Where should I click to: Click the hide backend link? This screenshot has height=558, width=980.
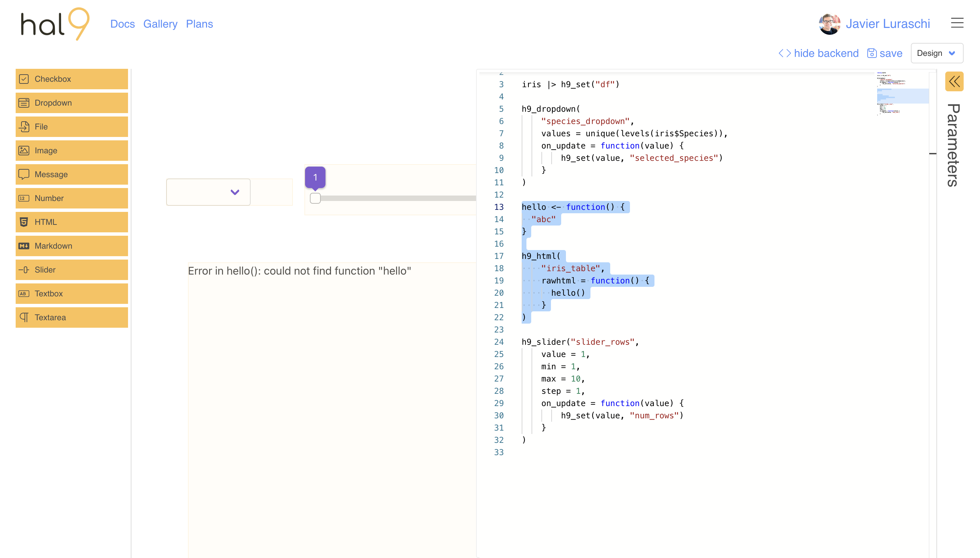coord(826,53)
